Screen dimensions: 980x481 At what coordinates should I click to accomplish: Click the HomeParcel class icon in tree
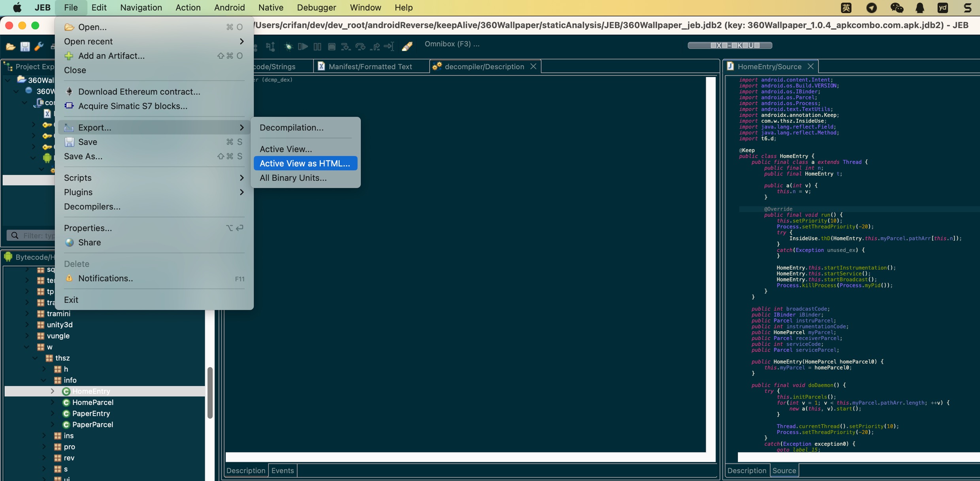click(x=66, y=402)
